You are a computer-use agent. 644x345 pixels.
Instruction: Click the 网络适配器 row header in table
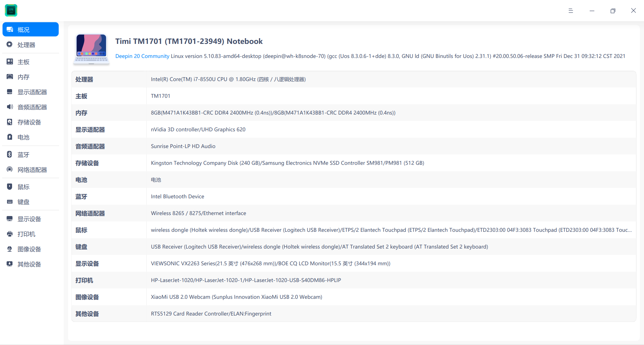pyautogui.click(x=90, y=213)
